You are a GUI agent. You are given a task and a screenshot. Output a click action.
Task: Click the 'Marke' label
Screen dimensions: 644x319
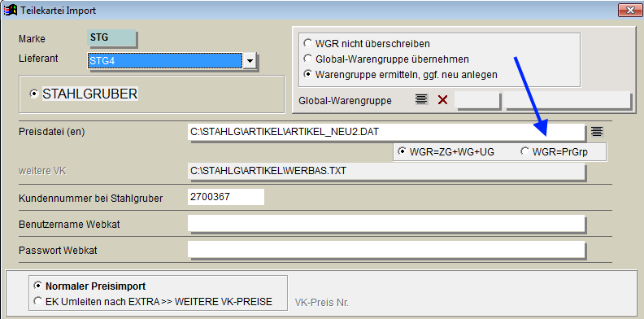pos(32,39)
